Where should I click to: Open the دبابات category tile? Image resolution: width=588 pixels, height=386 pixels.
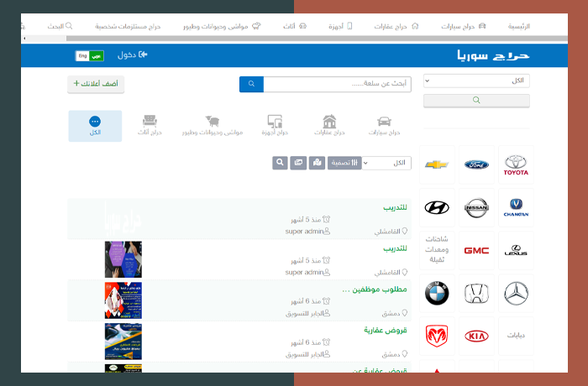tap(516, 336)
